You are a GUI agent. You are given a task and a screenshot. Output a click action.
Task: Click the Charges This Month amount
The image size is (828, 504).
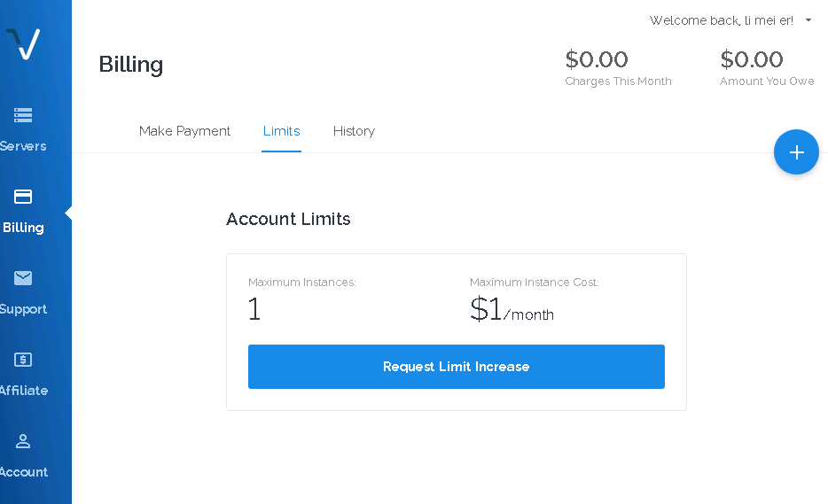pyautogui.click(x=597, y=59)
